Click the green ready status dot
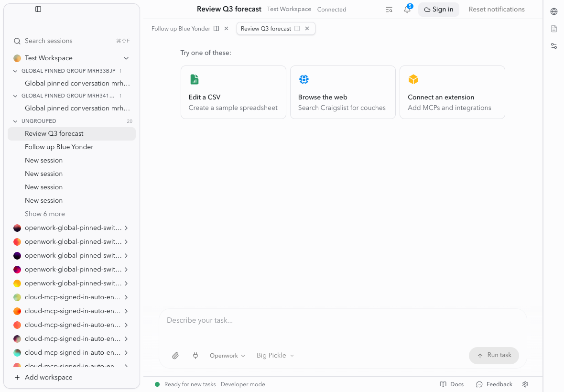This screenshot has width=564, height=392. (x=157, y=384)
